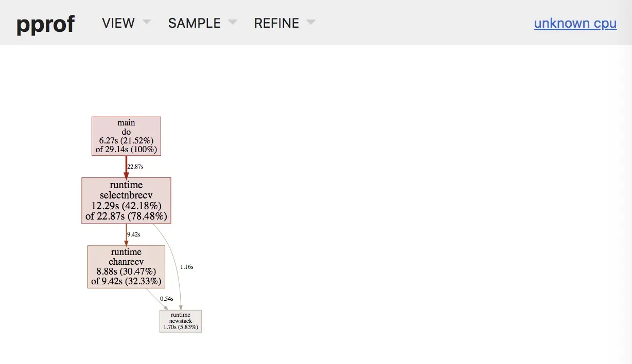
Task: Click the 1.16s edge label
Action: click(x=186, y=267)
